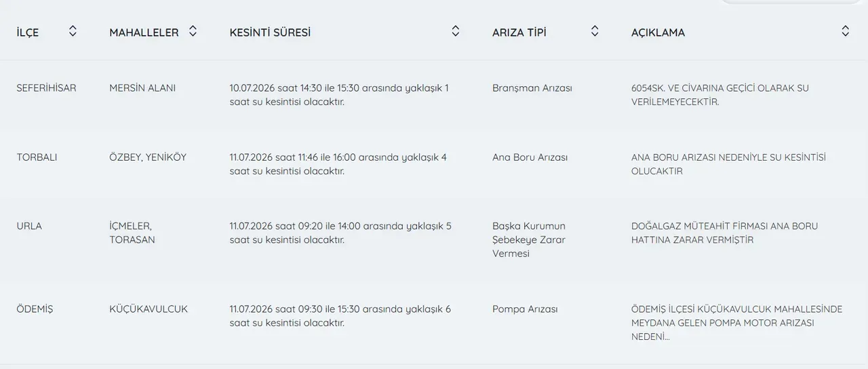Screen dimensions: 868x369
Task: Click the Branşman Arızası fault type
Action: (x=532, y=88)
